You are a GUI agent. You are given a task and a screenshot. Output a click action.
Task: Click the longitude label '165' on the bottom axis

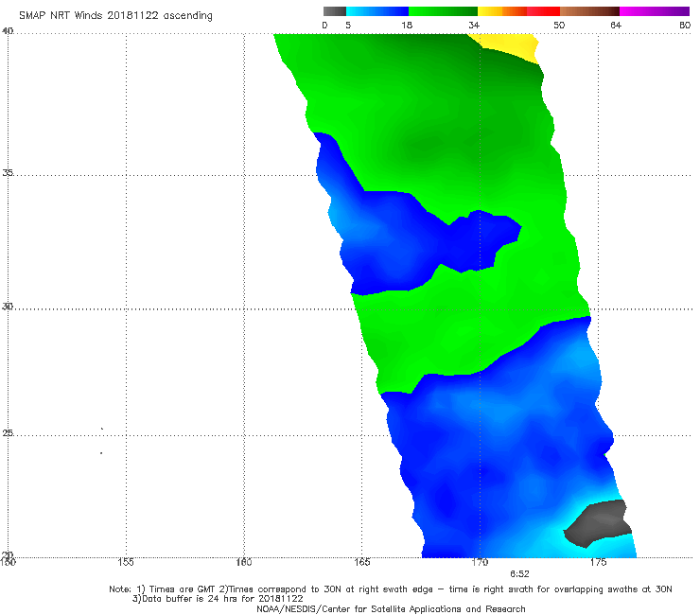tap(361, 562)
